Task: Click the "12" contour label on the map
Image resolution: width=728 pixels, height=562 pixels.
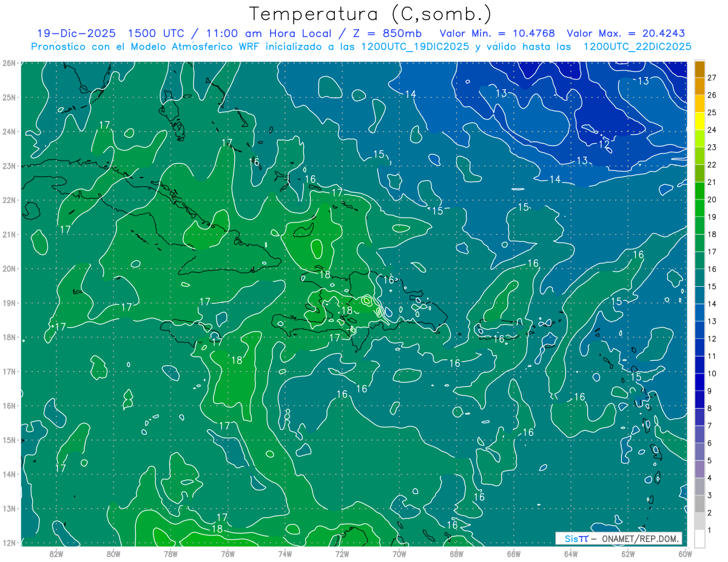Action: point(604,144)
